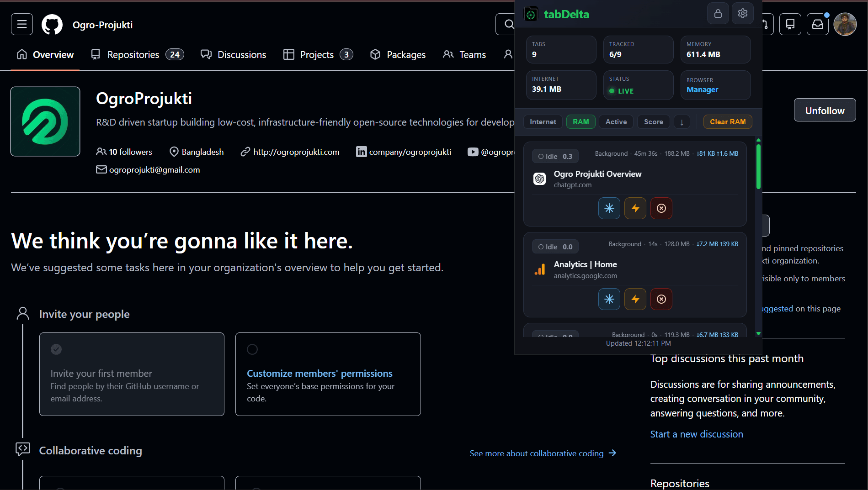The image size is (868, 490).
Task: Check the Customize members' permissions circle
Action: point(252,349)
